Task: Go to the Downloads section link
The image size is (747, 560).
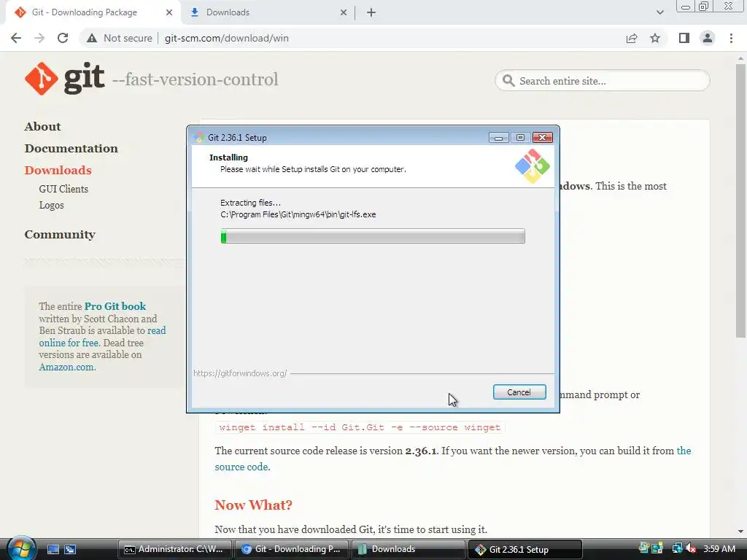Action: (58, 171)
